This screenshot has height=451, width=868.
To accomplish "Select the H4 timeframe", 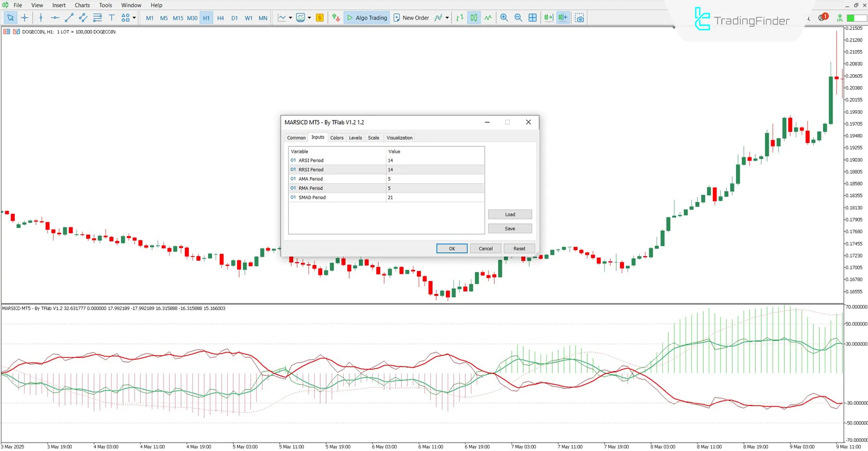I will pyautogui.click(x=220, y=18).
